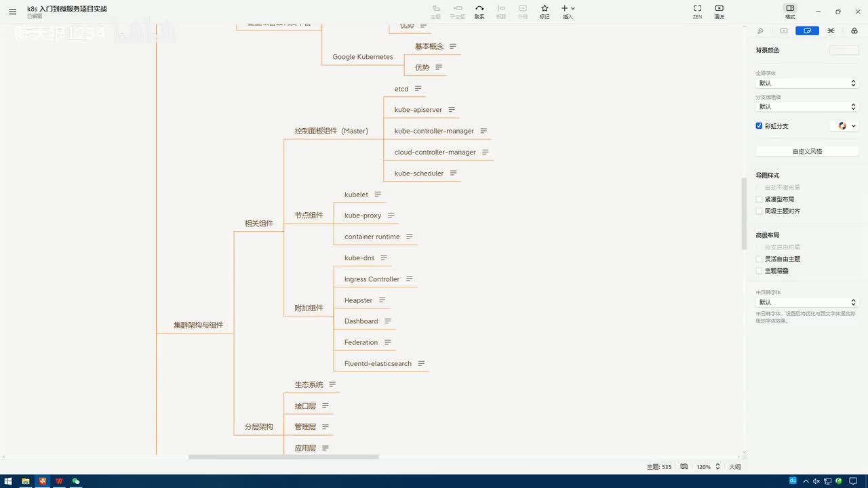Click the horizontal canvas scrollbar
This screenshot has width=868, height=488.
tap(283, 457)
